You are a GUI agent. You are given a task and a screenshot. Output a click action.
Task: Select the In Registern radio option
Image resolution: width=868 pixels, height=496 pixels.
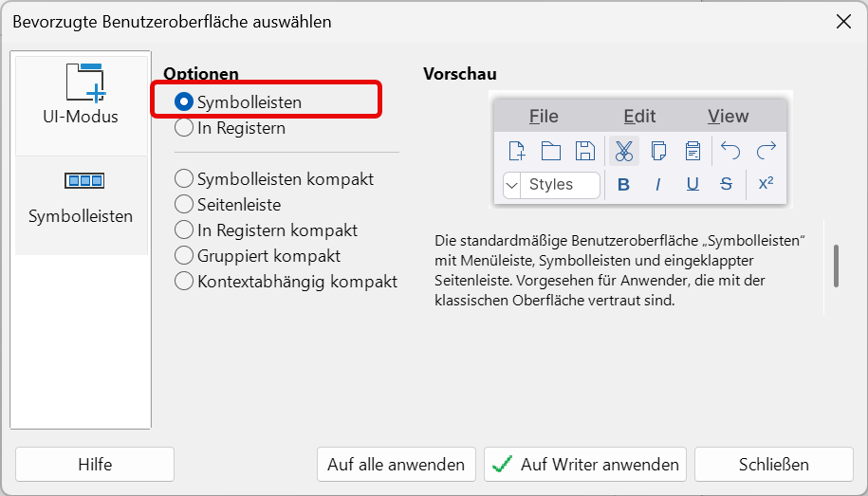pyautogui.click(x=184, y=127)
